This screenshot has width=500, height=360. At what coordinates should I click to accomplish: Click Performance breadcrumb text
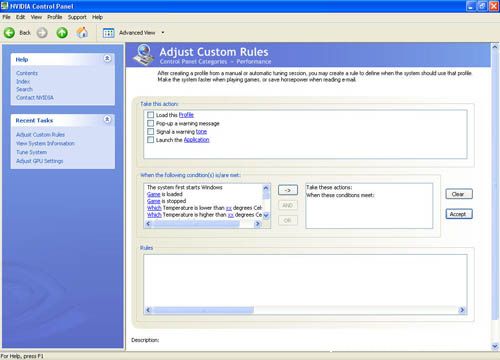[254, 62]
